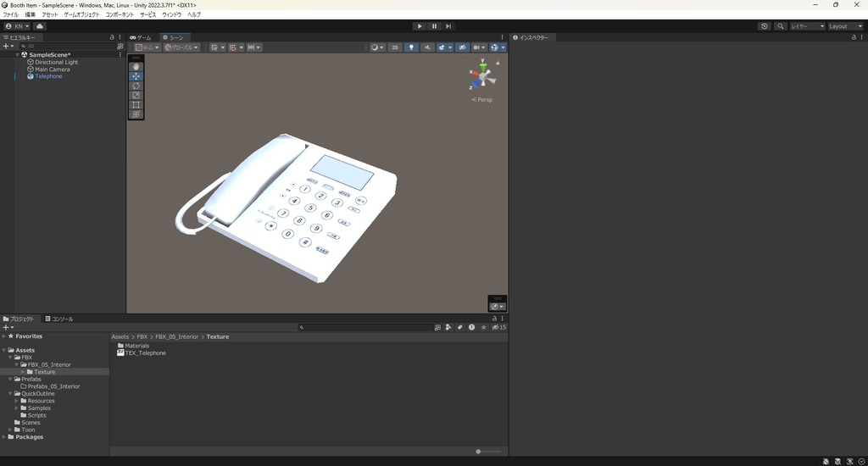Toggle the Inspector panel lock

click(x=853, y=37)
